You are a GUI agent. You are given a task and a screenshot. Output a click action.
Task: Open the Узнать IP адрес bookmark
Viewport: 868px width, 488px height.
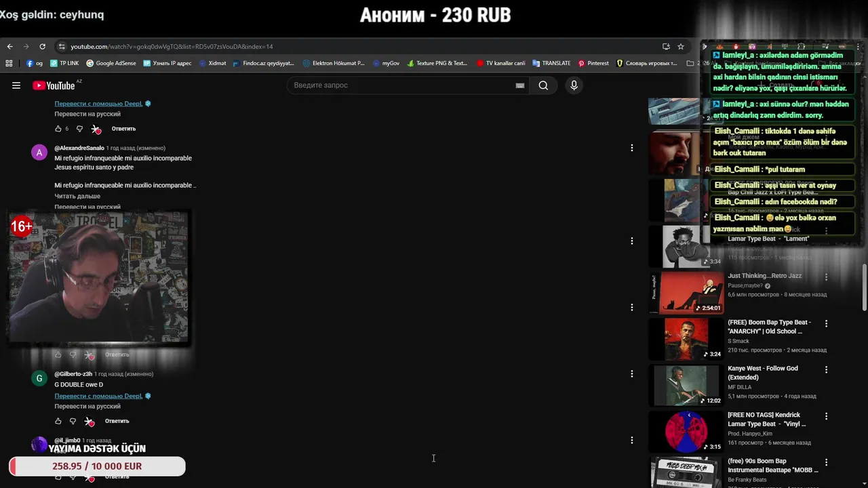167,63
